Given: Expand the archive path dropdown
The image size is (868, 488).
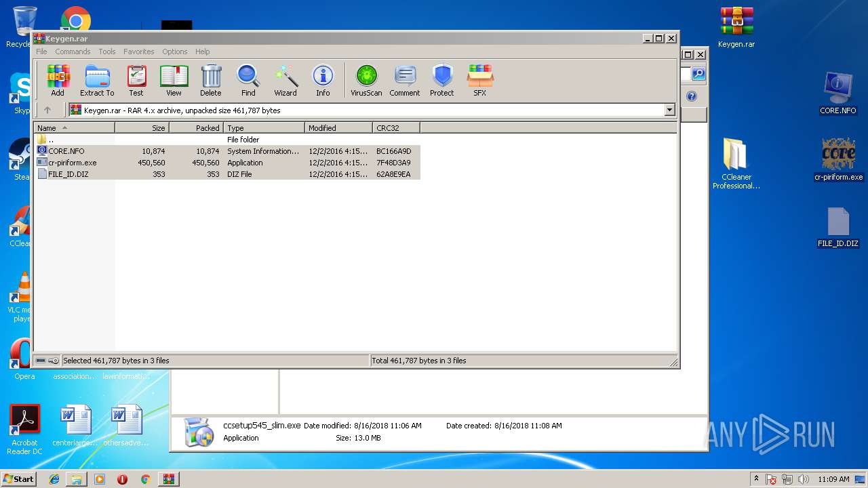Looking at the screenshot, I should (670, 110).
